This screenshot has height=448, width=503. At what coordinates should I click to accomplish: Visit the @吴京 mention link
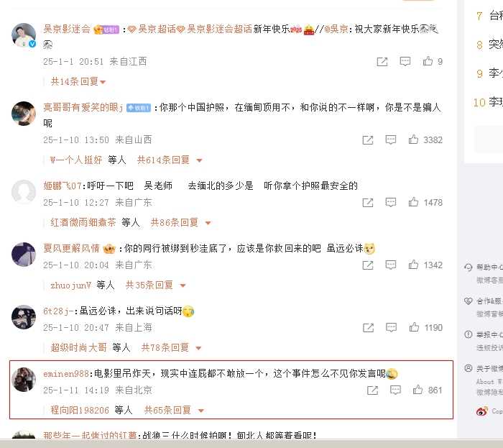(336, 29)
